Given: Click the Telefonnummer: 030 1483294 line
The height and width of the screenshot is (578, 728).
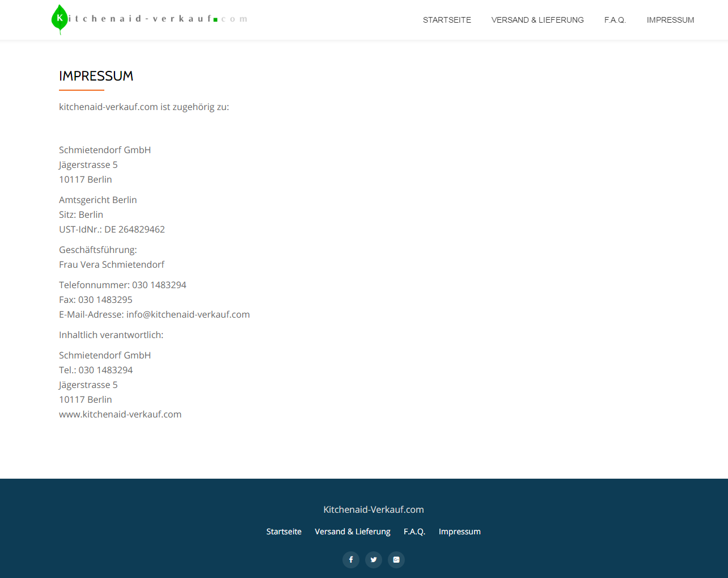Looking at the screenshot, I should point(122,285).
